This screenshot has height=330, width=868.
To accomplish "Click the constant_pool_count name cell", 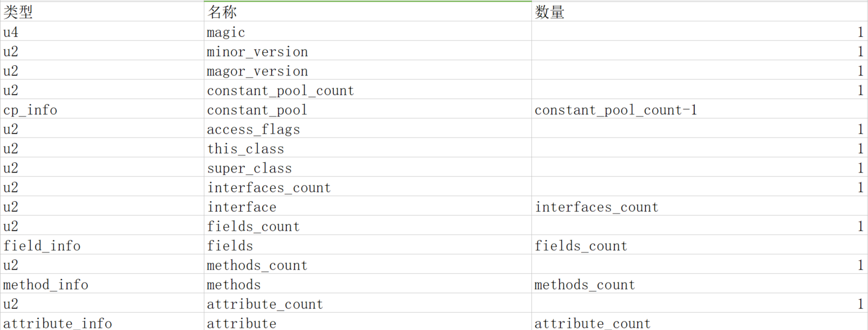I will coord(281,91).
